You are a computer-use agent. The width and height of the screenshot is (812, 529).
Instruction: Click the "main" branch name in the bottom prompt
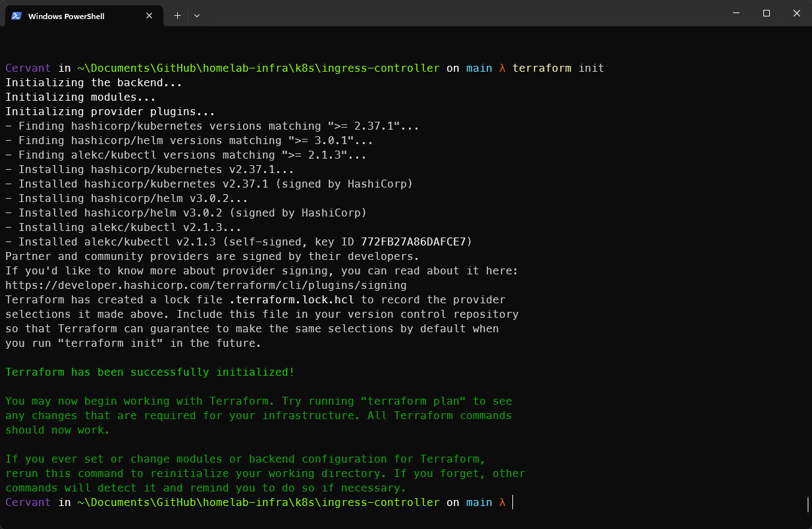tap(479, 503)
